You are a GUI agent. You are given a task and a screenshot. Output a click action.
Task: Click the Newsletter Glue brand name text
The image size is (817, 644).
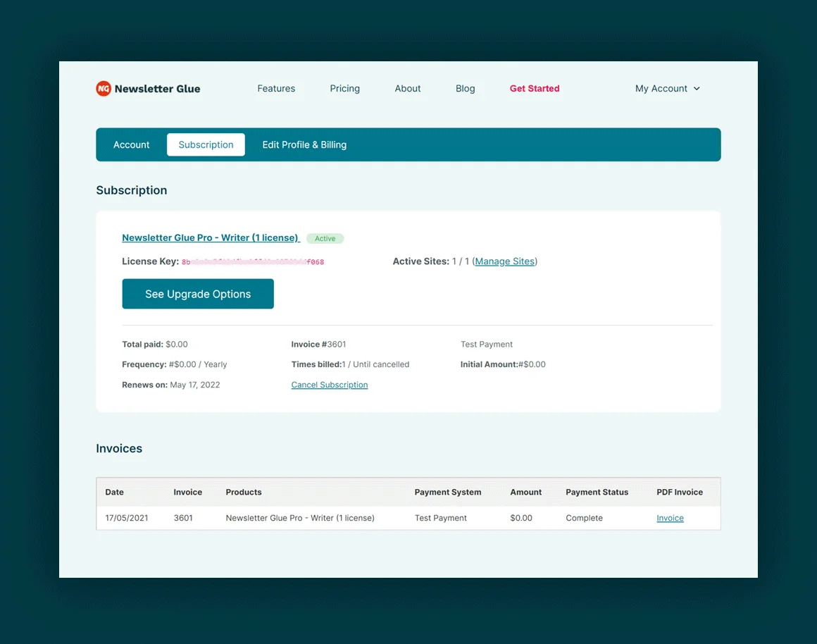157,89
